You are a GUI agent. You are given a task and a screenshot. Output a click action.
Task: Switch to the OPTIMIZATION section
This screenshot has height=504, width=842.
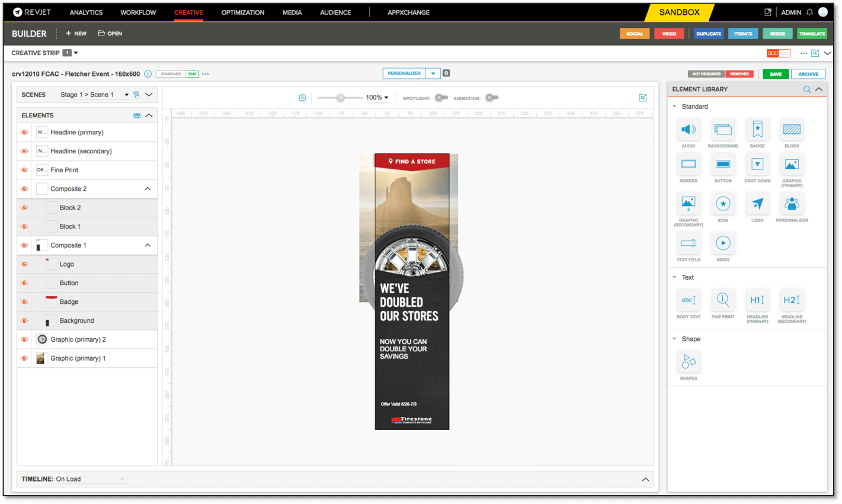242,12
